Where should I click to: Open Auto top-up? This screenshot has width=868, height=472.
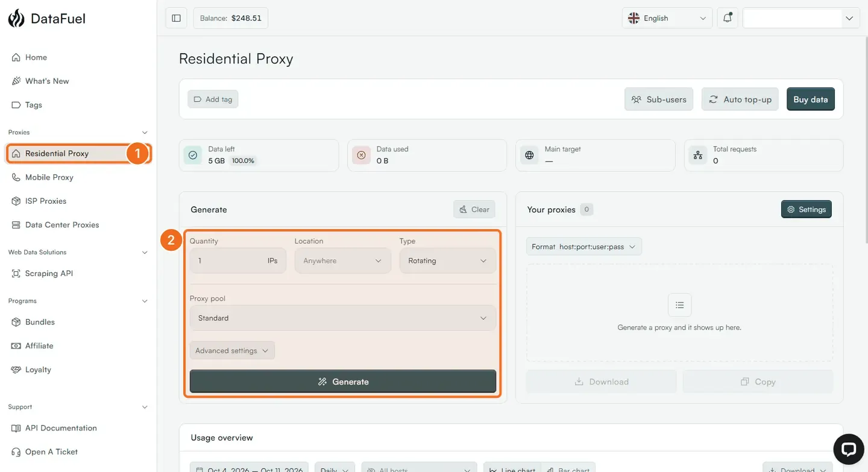(740, 99)
